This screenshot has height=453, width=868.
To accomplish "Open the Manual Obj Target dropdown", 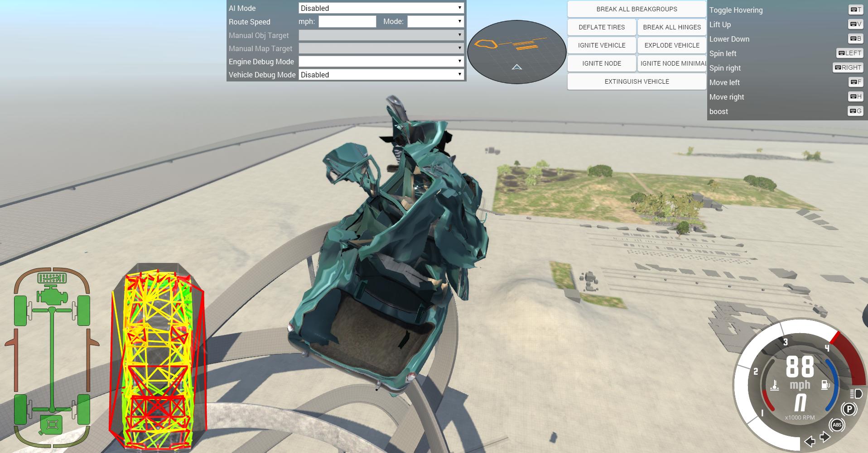I will pyautogui.click(x=381, y=35).
